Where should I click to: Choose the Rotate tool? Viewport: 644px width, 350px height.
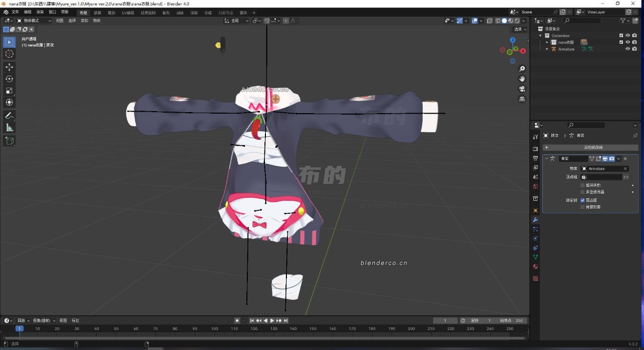coord(9,79)
